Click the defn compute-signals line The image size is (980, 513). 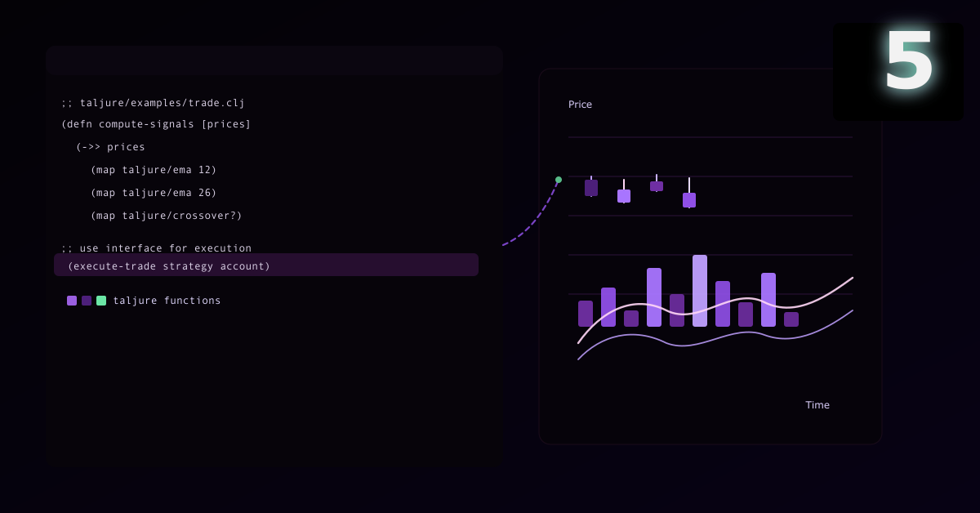[156, 124]
